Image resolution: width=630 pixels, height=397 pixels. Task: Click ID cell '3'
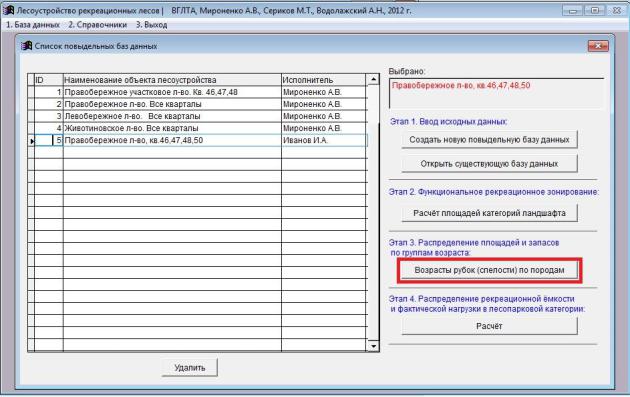(x=49, y=116)
